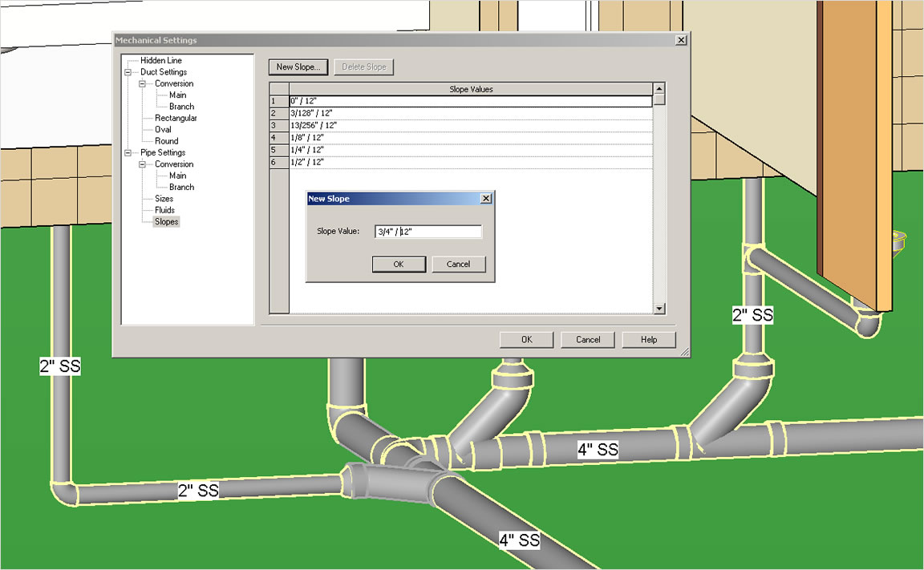Select Rectangular under Duct Settings

[x=176, y=119]
